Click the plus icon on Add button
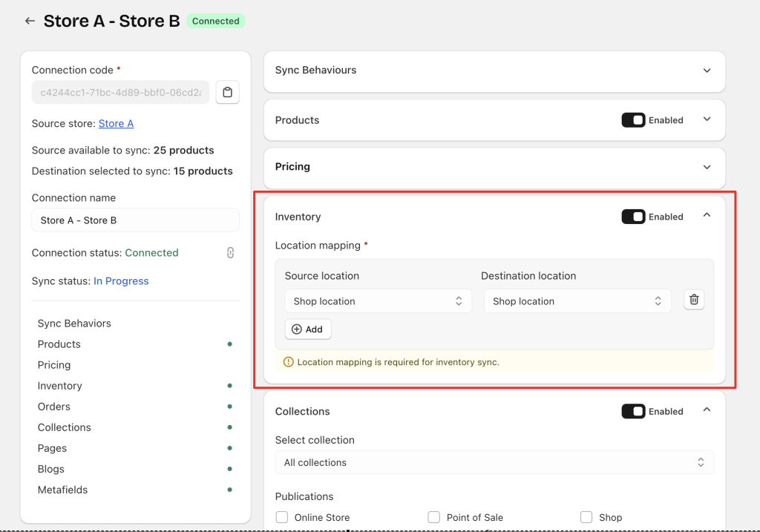The image size is (760, 532). [297, 329]
